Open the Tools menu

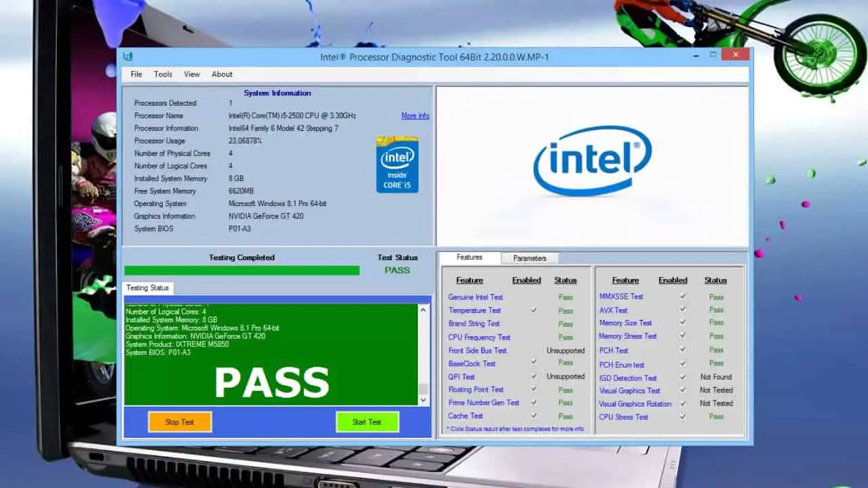pyautogui.click(x=163, y=75)
